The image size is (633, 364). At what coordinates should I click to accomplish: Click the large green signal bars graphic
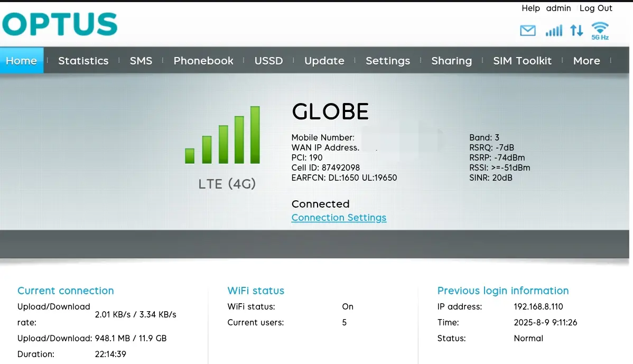[222, 135]
